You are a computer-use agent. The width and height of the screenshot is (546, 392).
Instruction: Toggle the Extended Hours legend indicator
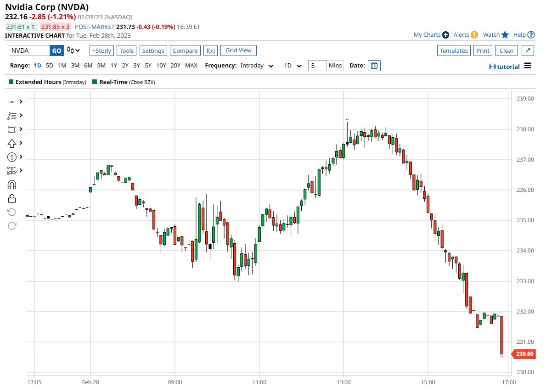pos(11,82)
